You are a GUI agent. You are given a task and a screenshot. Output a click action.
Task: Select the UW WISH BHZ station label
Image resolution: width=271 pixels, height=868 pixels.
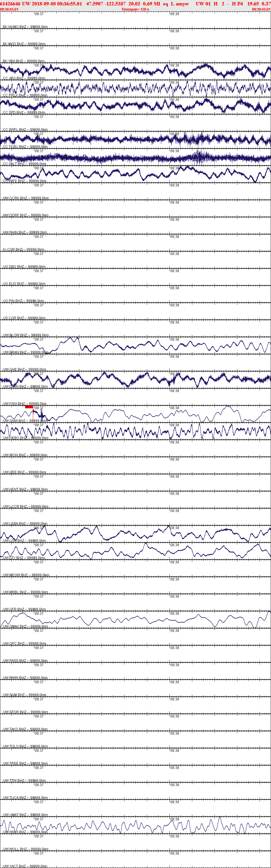point(25,833)
